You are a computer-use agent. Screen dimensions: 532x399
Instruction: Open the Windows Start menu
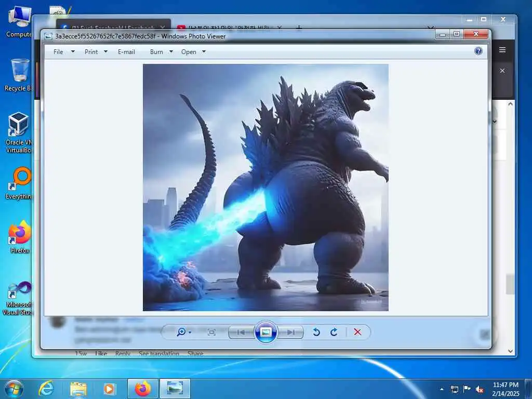point(14,389)
